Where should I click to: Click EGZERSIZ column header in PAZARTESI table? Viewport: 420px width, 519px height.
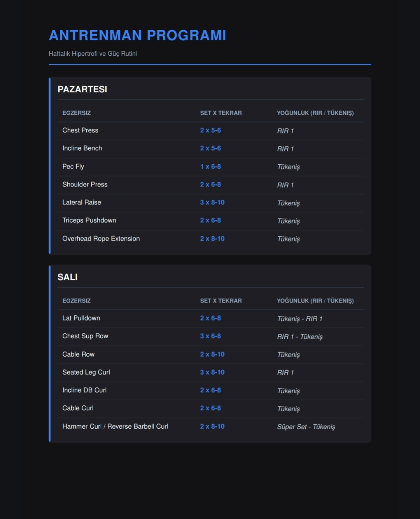77,113
